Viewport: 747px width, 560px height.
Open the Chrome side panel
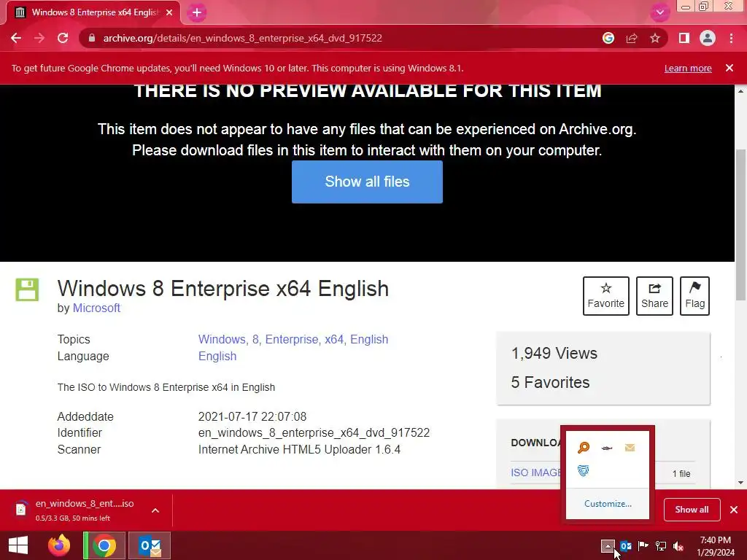684,38
